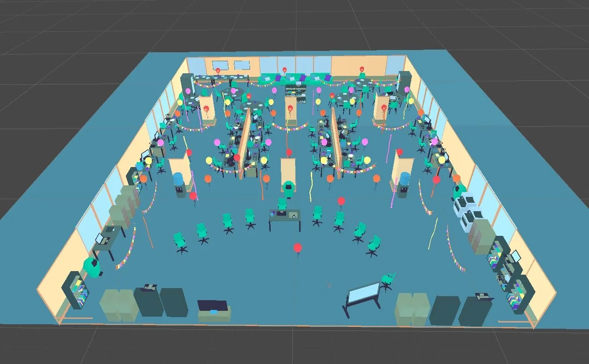Viewport: 589px width, 364px height.
Task: Select the bookshelf in the bottom-left corner
Action: tap(76, 290)
